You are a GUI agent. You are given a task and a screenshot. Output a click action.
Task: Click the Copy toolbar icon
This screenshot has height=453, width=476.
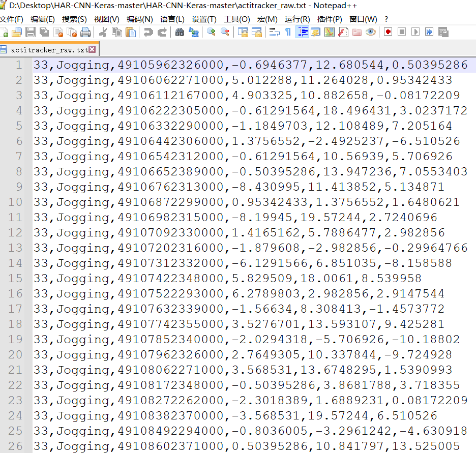point(117,32)
